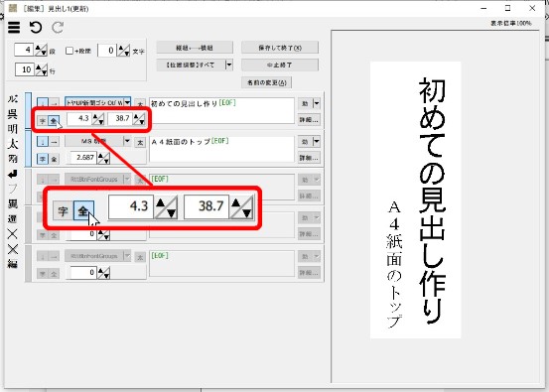Click the 文字 field showing 0
The image size is (549, 392).
pyautogui.click(x=106, y=51)
